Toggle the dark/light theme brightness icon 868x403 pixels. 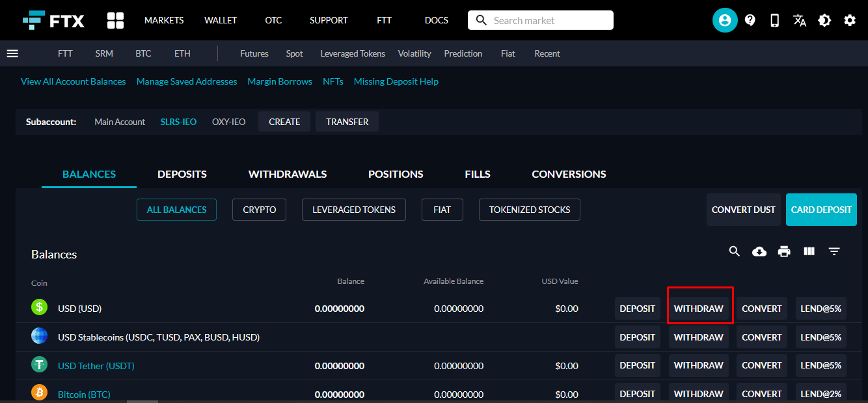(824, 20)
